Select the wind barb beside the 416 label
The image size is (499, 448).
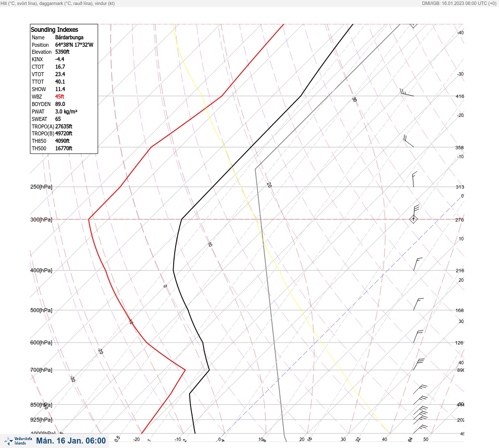tap(406, 93)
